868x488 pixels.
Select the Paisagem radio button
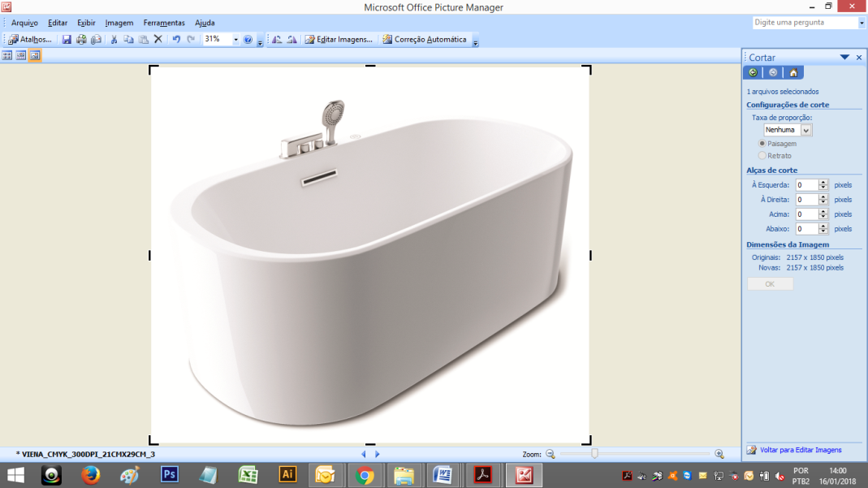[762, 144]
